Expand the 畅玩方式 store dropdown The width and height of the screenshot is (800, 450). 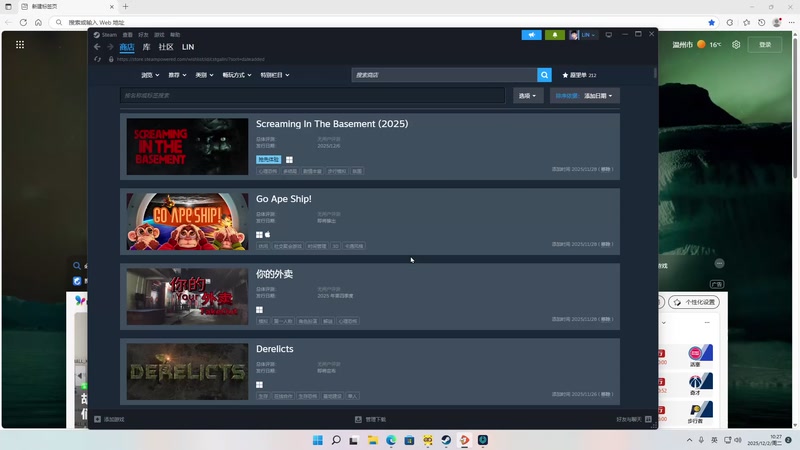[237, 75]
